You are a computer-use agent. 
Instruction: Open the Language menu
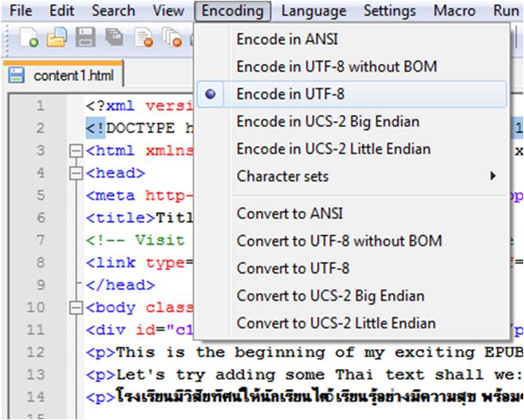[x=313, y=11]
